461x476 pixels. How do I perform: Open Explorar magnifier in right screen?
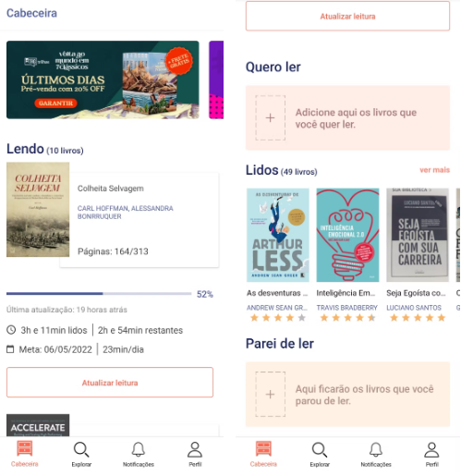coord(320,450)
